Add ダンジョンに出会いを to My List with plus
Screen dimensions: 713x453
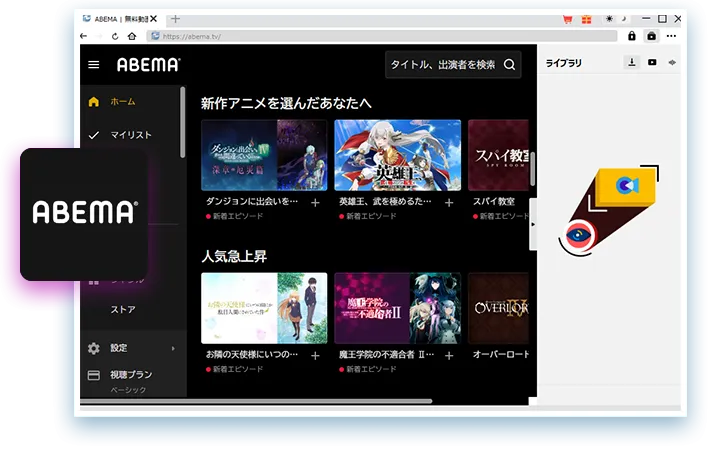point(315,203)
